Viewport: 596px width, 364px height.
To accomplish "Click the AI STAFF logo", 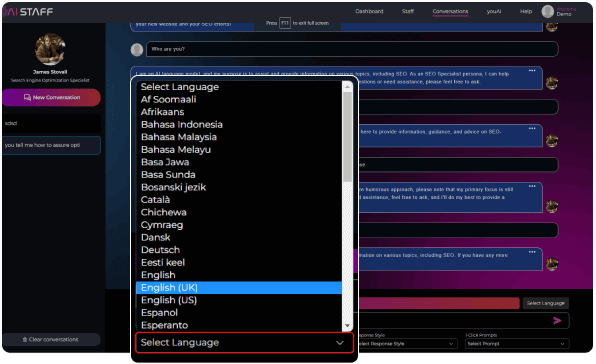I will pos(28,12).
